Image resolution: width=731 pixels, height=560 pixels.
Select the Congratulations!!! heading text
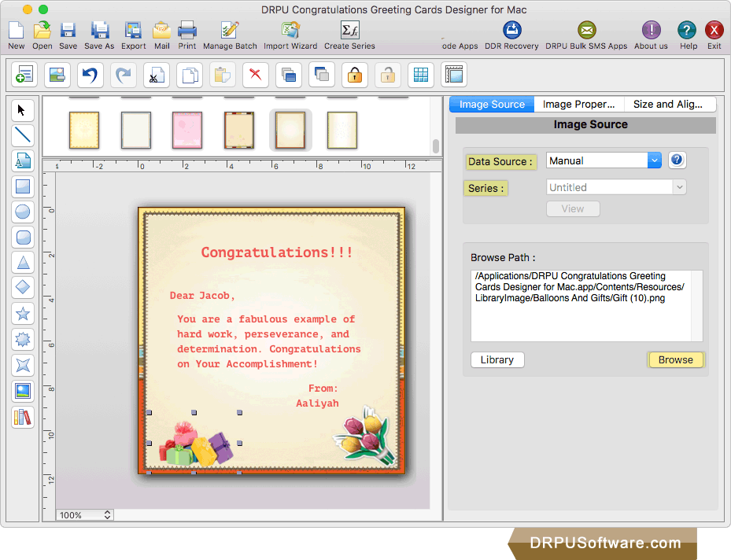coord(277,252)
